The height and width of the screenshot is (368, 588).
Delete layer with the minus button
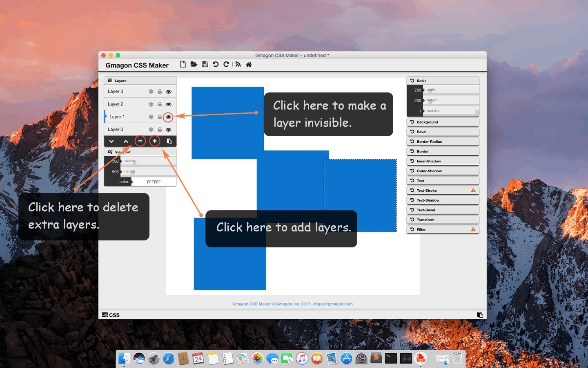coord(140,141)
